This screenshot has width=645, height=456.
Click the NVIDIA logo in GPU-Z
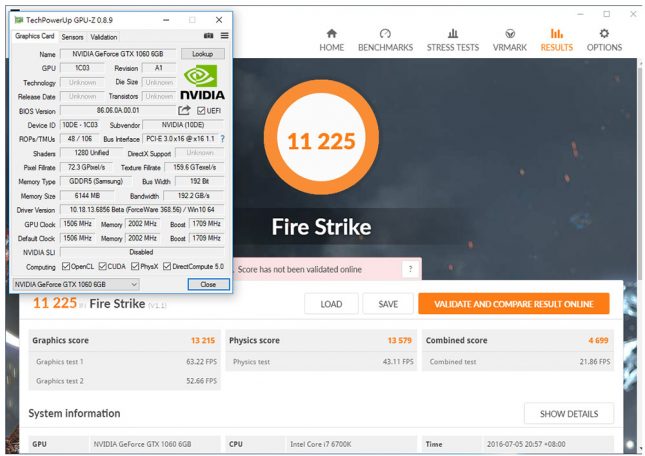pos(202,82)
